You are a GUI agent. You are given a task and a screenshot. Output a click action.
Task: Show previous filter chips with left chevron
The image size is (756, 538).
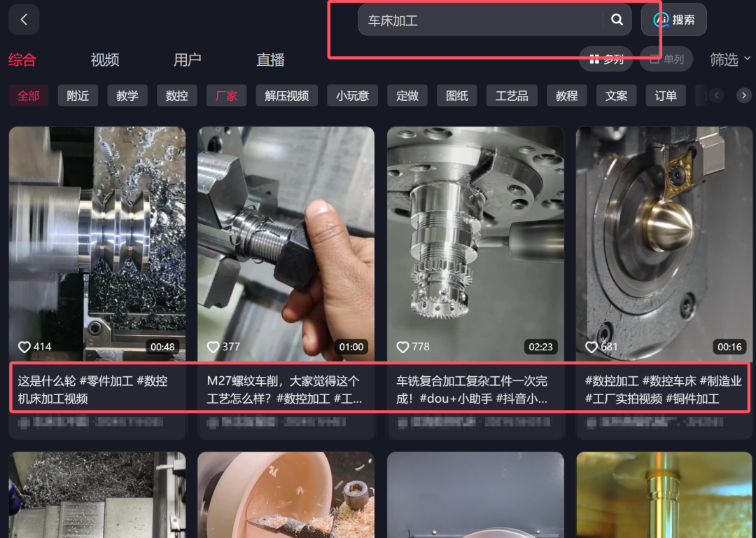717,95
